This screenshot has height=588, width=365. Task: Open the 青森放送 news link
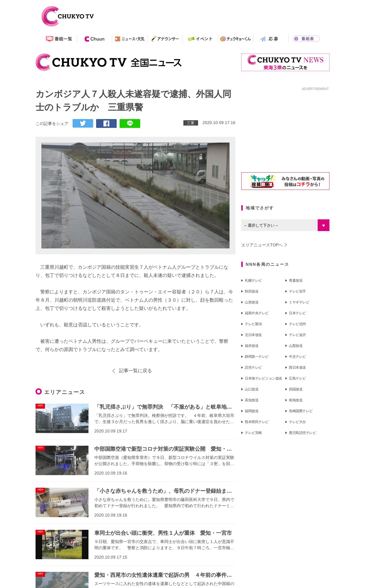click(294, 280)
